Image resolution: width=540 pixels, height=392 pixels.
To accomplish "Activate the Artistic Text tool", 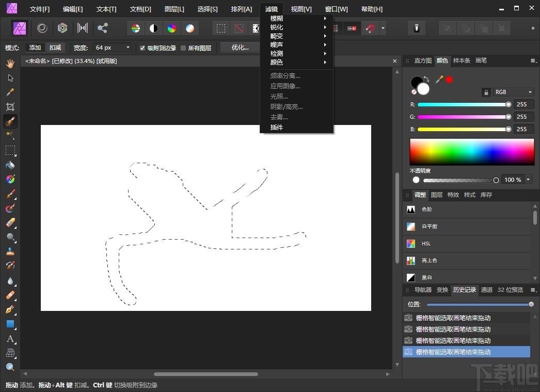I will tap(10, 339).
